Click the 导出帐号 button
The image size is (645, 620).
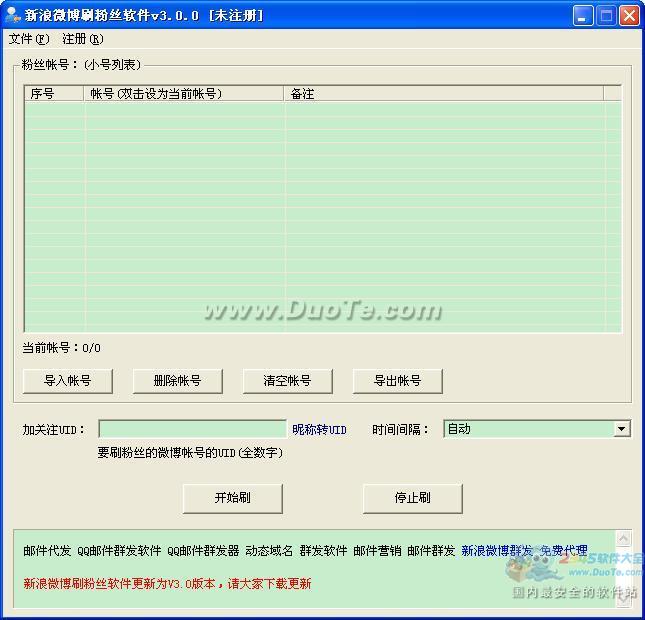(x=398, y=381)
